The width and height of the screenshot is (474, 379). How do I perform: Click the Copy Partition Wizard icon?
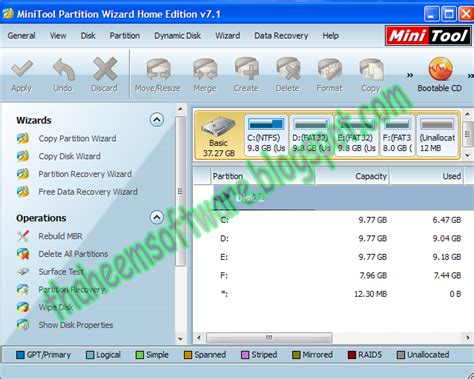click(23, 138)
